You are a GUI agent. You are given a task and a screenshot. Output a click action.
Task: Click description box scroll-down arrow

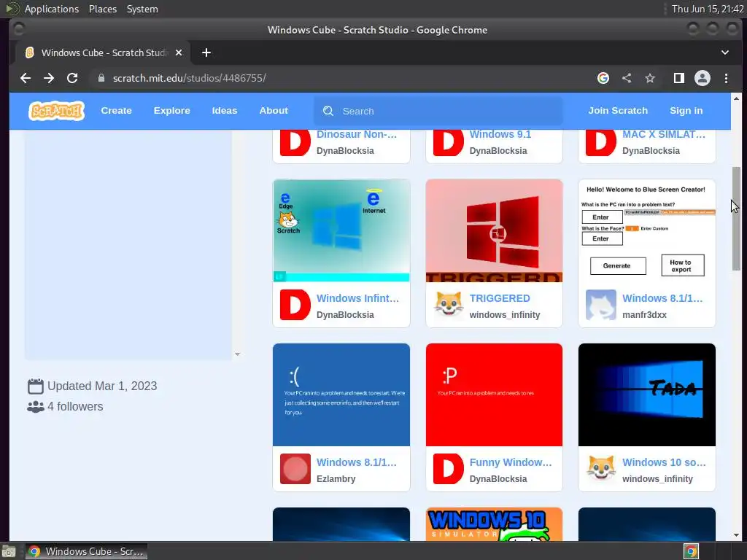tap(237, 354)
